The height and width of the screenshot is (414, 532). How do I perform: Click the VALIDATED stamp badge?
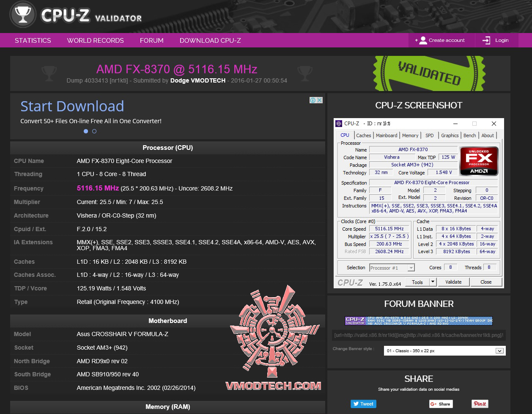pyautogui.click(x=429, y=73)
